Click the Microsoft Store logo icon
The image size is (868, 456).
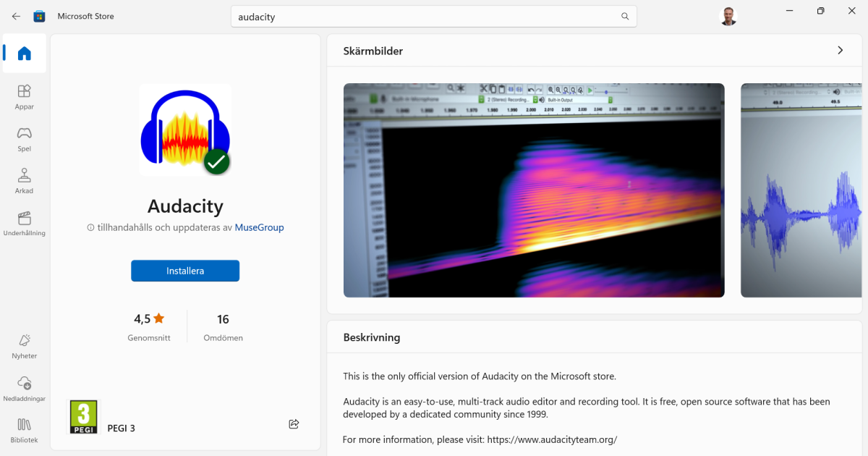[40, 16]
